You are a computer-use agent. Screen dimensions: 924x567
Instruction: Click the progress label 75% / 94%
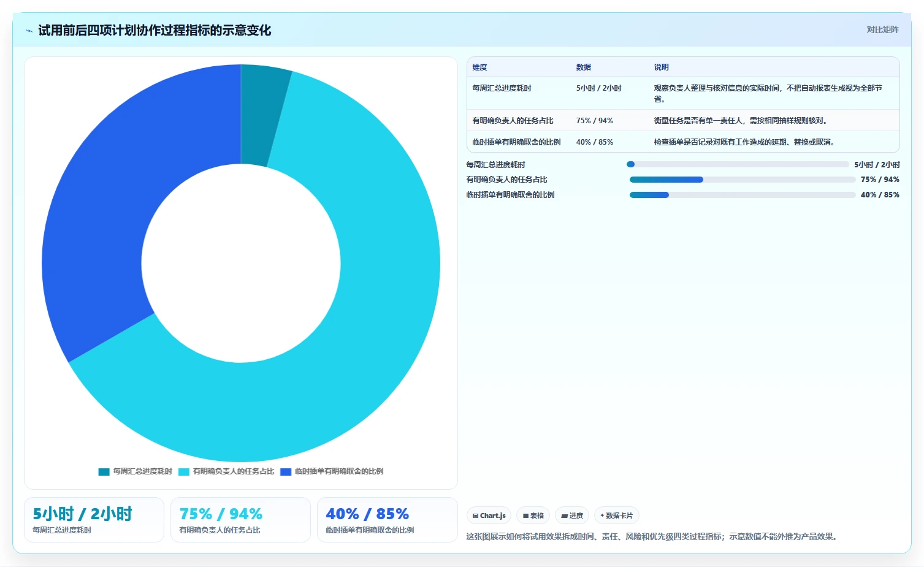(880, 180)
